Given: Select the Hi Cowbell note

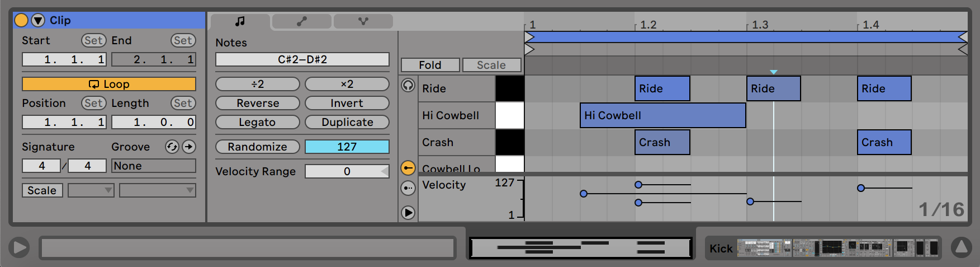Looking at the screenshot, I should [663, 115].
